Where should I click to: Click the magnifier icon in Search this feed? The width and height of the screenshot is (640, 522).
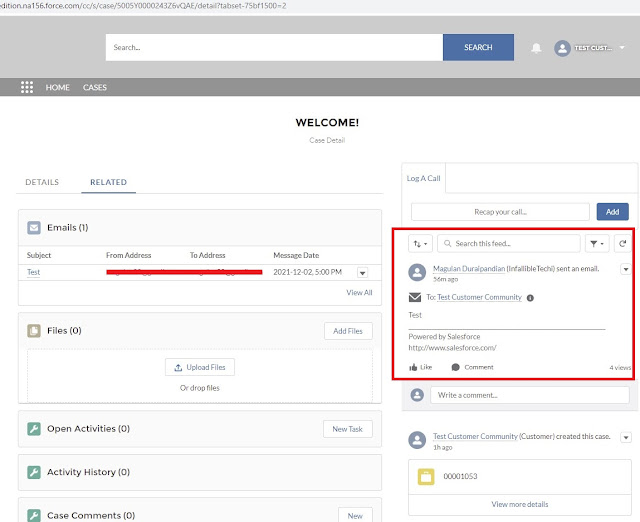pos(447,244)
